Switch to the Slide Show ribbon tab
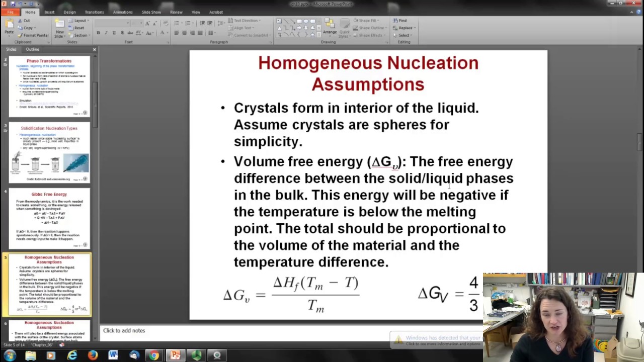The image size is (644, 362). (151, 12)
